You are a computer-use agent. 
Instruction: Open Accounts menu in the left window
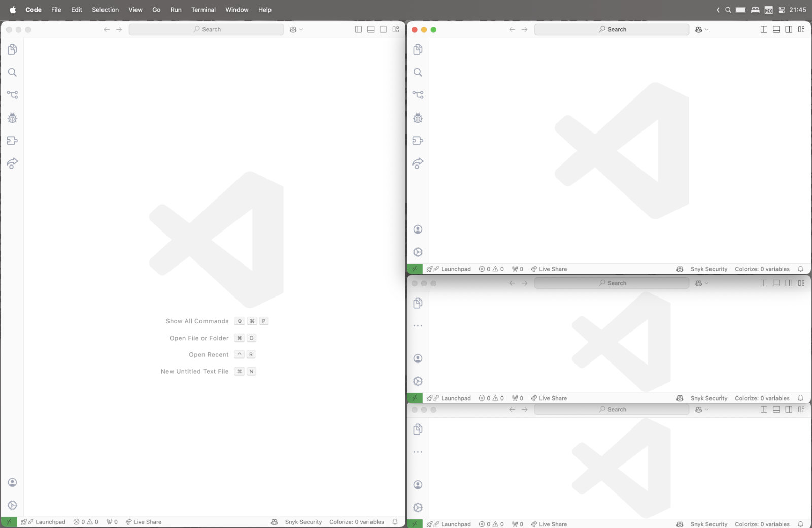pos(12,482)
